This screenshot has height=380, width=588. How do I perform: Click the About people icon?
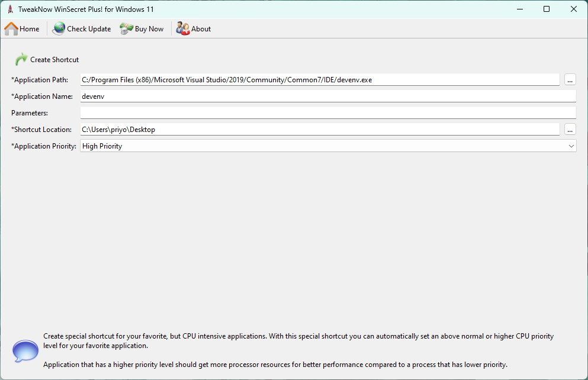(182, 28)
